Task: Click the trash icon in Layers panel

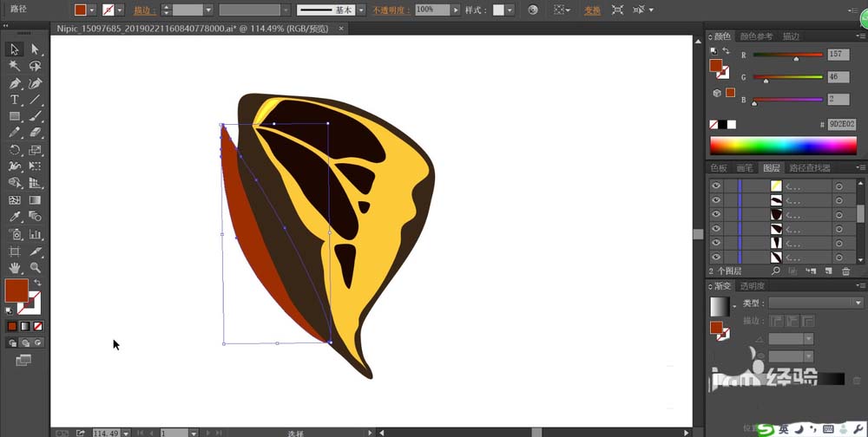Action: [x=845, y=271]
